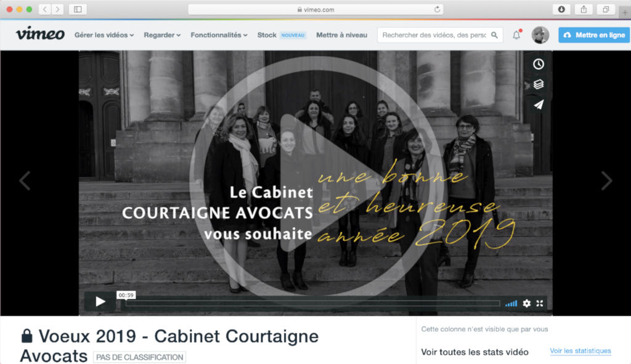Viewport: 631px width, 364px height.
Task: Select Mettre à niveau menu item
Action: coord(341,35)
